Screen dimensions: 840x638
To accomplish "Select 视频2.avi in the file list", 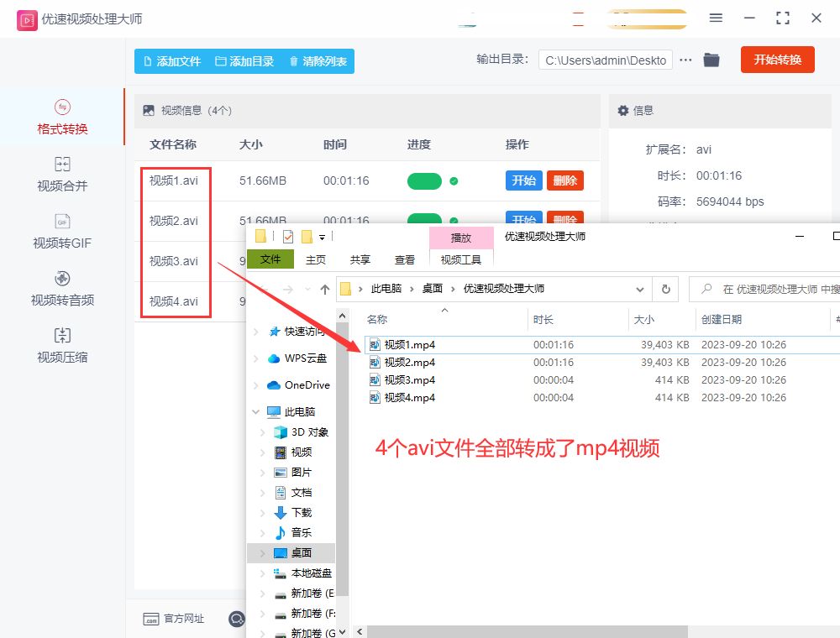I will 174,221.
